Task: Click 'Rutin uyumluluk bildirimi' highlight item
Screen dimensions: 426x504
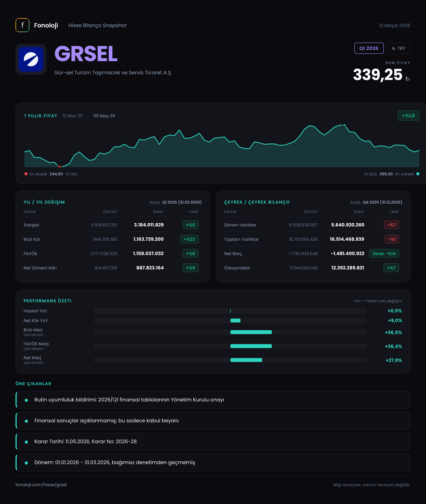Action: click(x=213, y=400)
